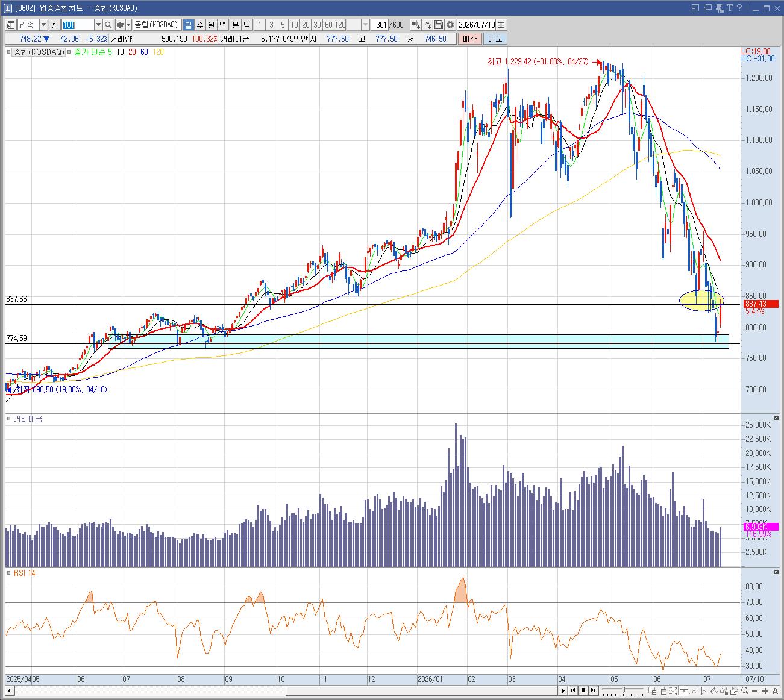Click the chart zoom slider at bottom
This screenshot has height=700, width=784.
tap(624, 690)
